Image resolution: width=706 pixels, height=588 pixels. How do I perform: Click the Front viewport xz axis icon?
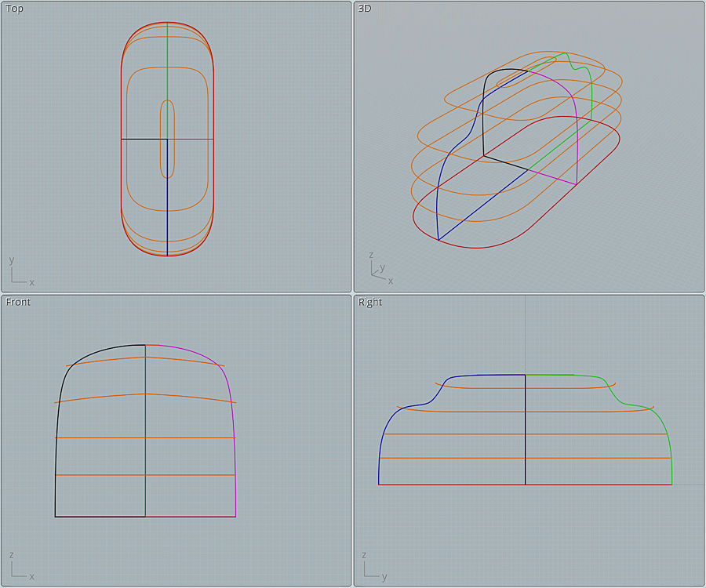click(22, 565)
